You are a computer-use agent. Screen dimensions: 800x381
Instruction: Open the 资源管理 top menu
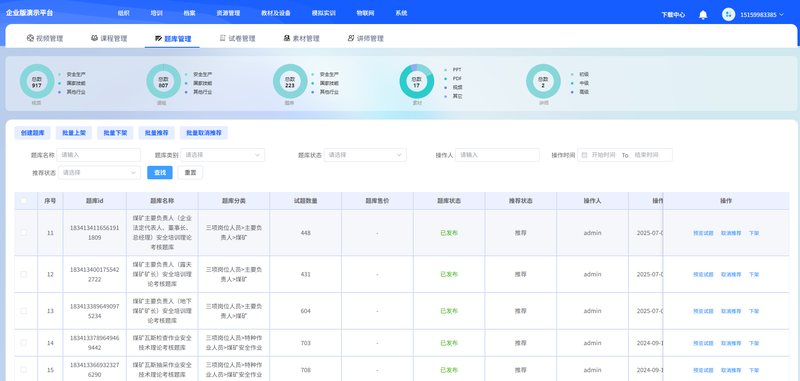(228, 14)
